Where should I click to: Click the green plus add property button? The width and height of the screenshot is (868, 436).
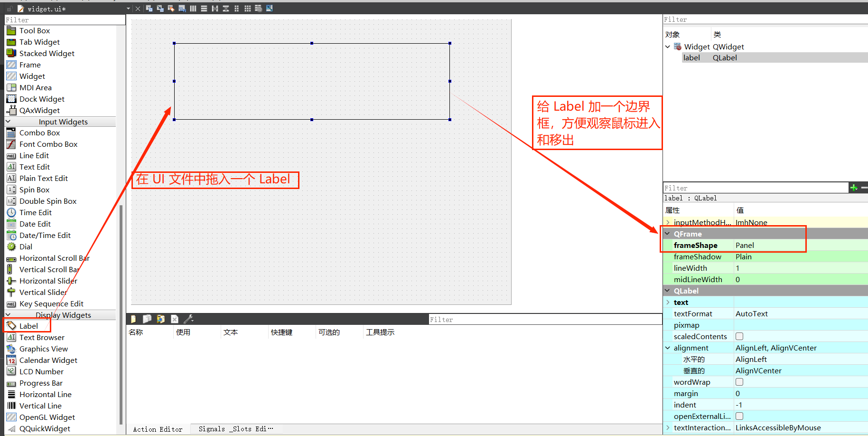pyautogui.click(x=854, y=188)
